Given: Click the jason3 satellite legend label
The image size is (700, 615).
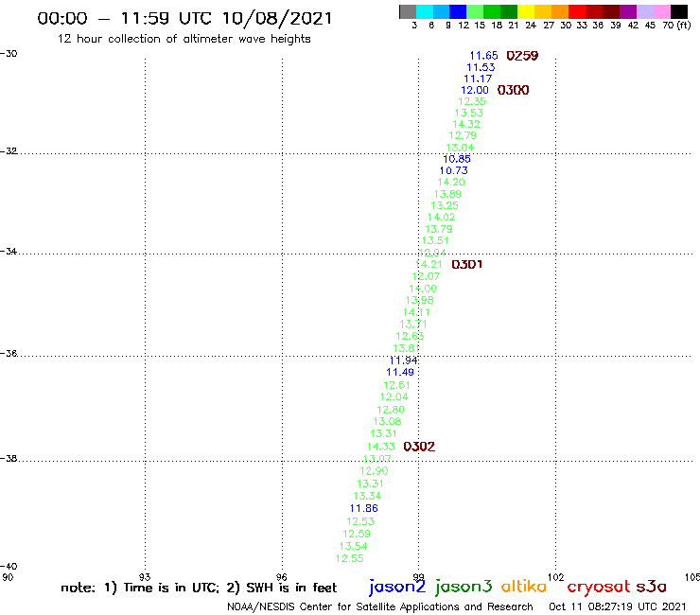Looking at the screenshot, I should [x=463, y=587].
